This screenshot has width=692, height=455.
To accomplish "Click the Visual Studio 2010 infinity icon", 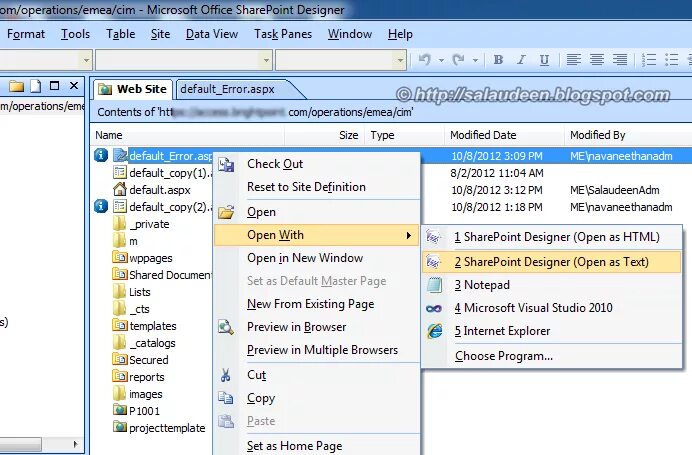I will [x=434, y=308].
